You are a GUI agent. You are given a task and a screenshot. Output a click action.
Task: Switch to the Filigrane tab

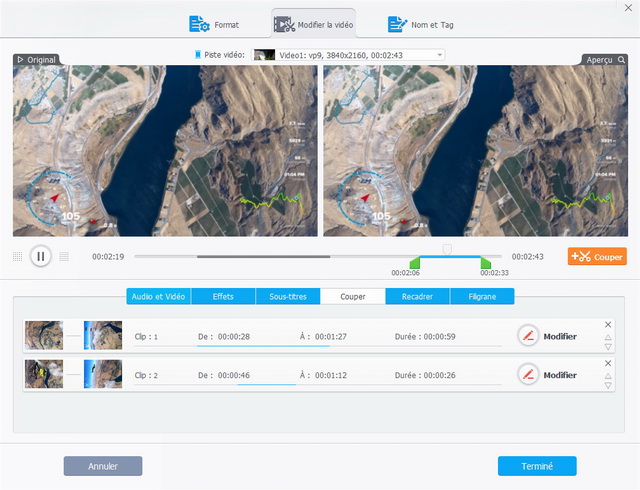coord(482,296)
